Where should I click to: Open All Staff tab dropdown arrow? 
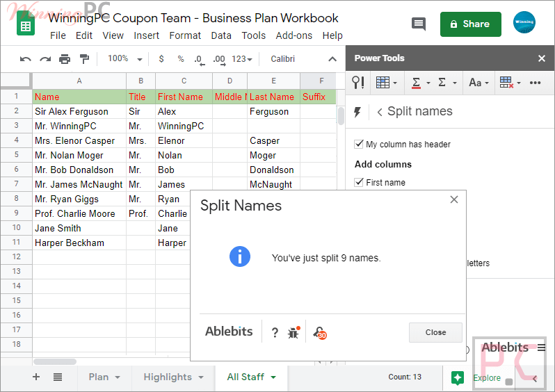(273, 377)
